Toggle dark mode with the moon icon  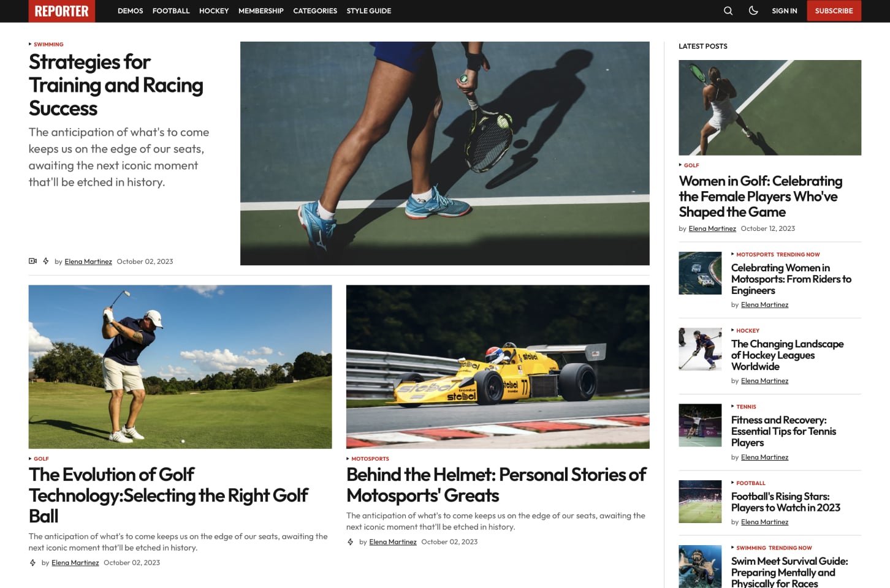(753, 10)
